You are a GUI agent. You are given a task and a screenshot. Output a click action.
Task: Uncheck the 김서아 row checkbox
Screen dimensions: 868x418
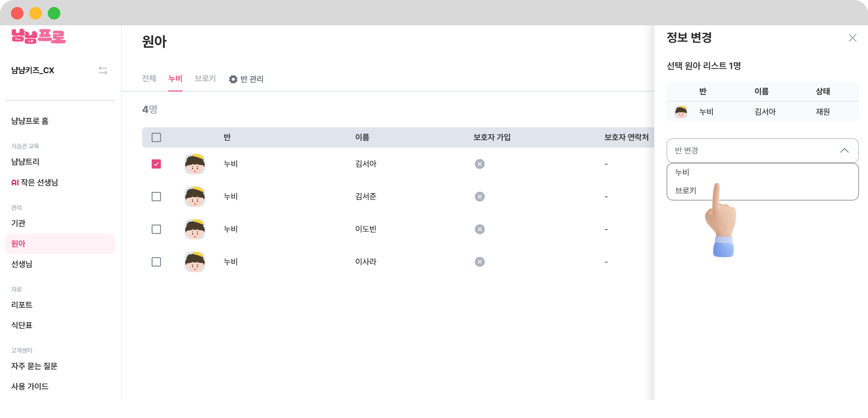click(156, 164)
